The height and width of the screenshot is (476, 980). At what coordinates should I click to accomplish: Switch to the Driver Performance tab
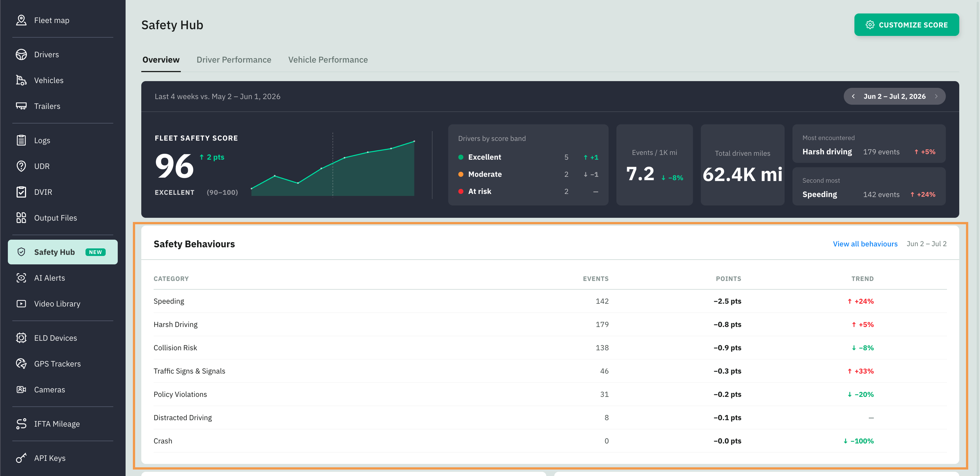tap(234, 60)
